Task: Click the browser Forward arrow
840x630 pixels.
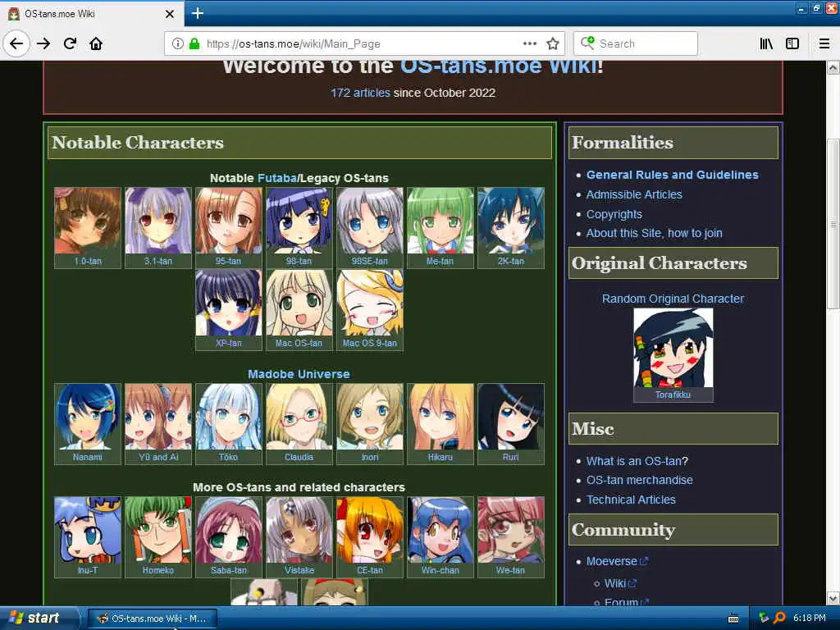Action: [x=43, y=43]
